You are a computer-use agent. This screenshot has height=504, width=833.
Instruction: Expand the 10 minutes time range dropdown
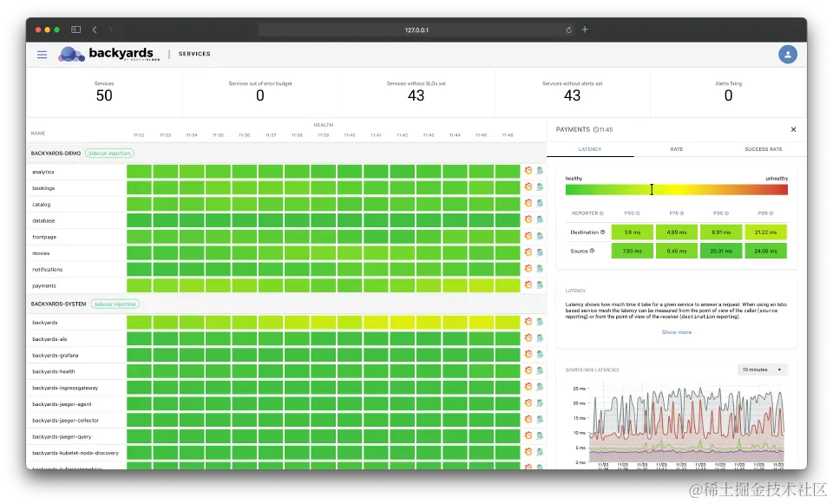[762, 370]
